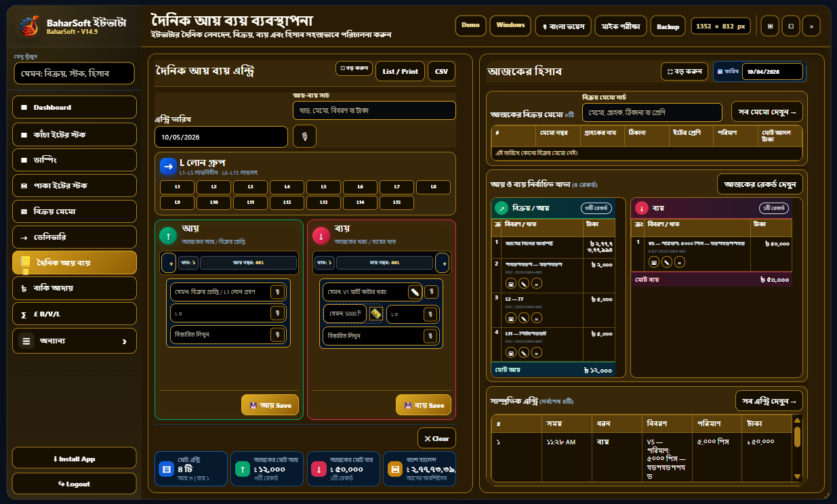Select the L5 loan button
Image resolution: width=837 pixels, height=504 pixels.
(x=323, y=187)
